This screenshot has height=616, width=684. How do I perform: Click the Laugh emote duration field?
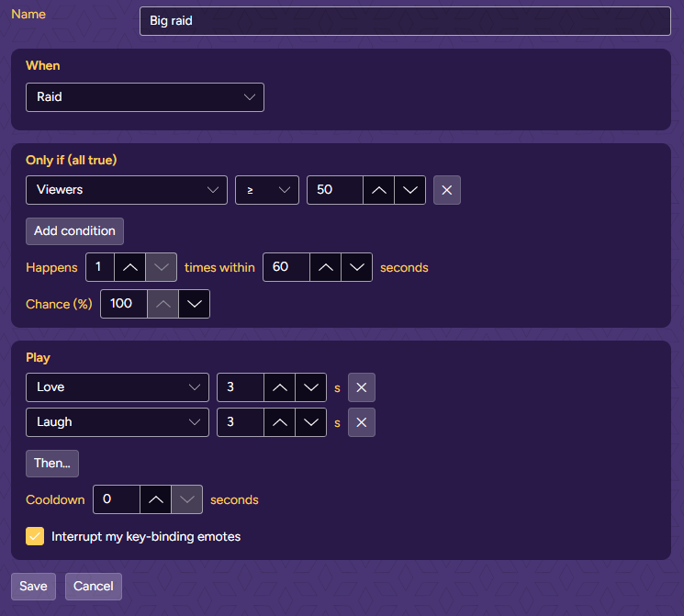pyautogui.click(x=241, y=422)
